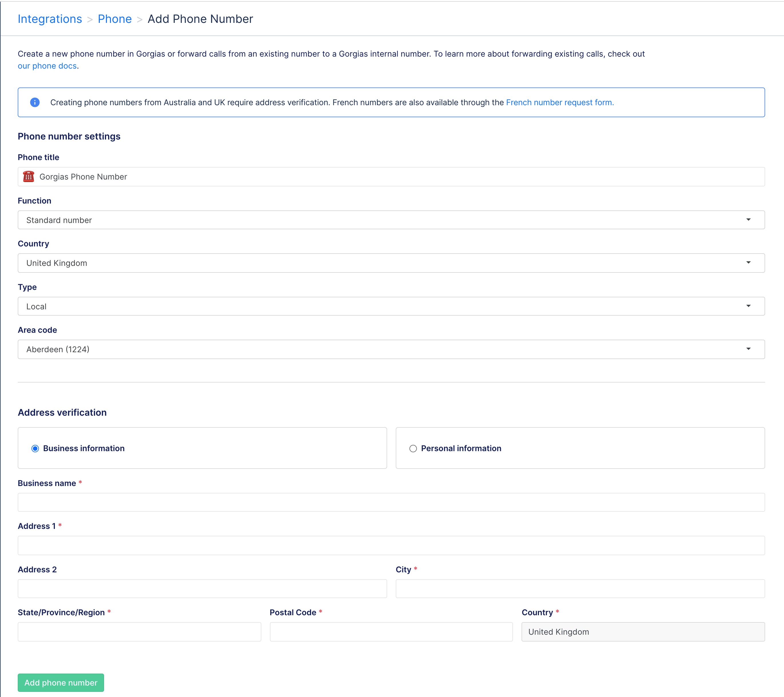This screenshot has height=697, width=784.
Task: Focus the Business name input field
Action: pyautogui.click(x=391, y=502)
